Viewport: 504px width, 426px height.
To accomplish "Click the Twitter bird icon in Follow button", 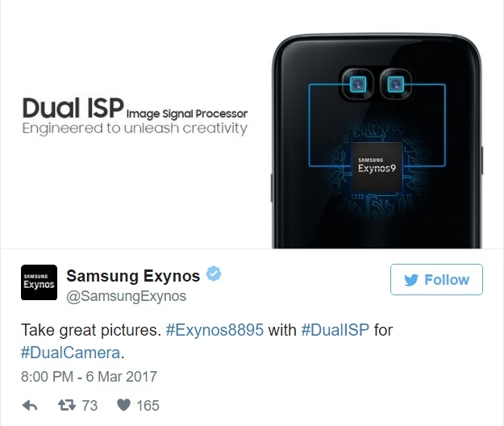I will (411, 280).
